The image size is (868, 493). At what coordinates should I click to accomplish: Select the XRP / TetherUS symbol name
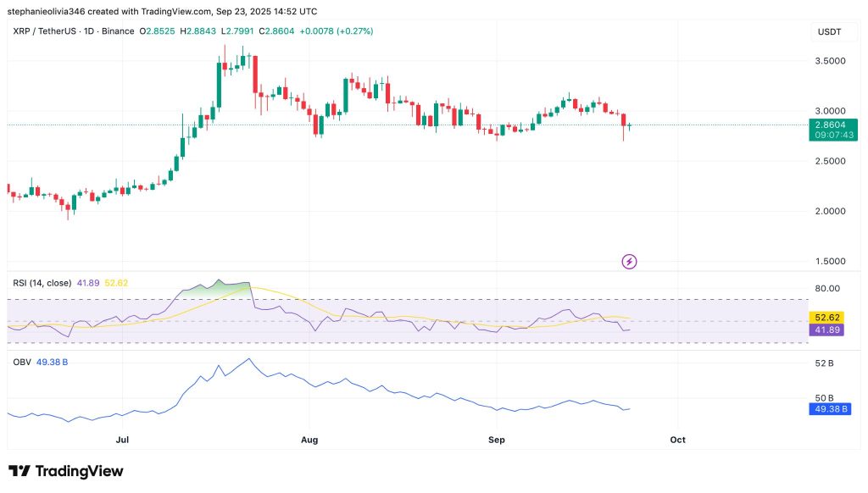pos(44,30)
